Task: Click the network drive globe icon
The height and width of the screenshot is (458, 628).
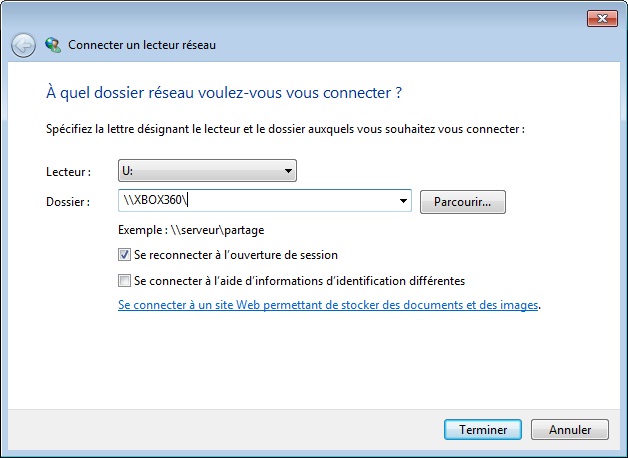Action: tap(53, 45)
